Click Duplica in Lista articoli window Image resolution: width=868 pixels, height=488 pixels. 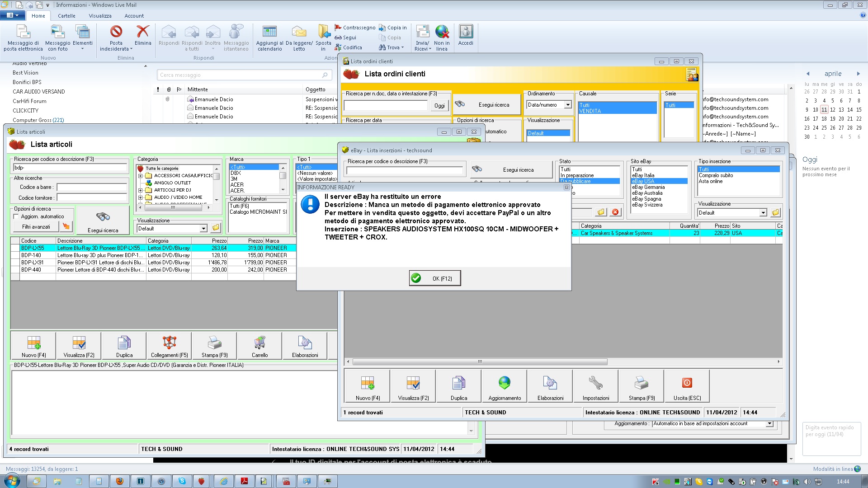(124, 346)
